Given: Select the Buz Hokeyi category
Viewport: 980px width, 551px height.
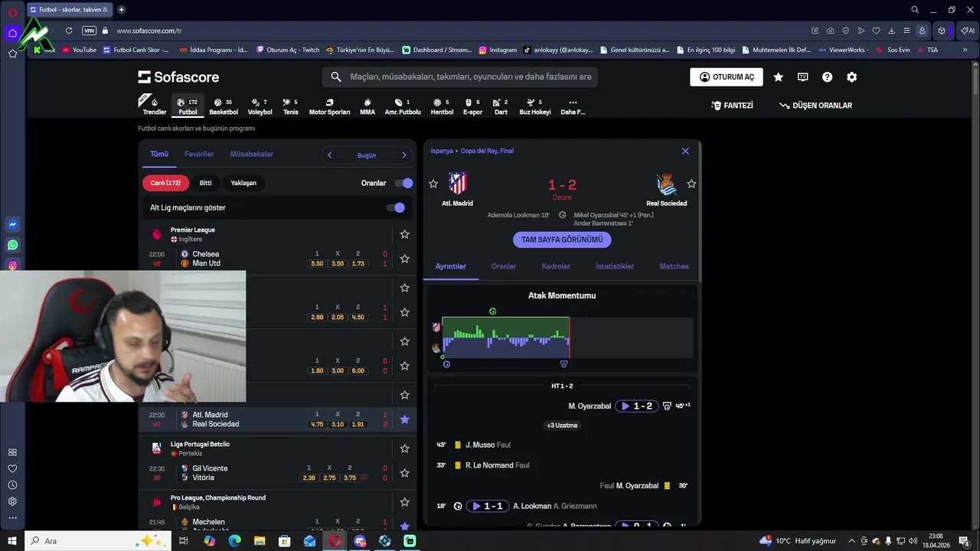Looking at the screenshot, I should point(535,106).
